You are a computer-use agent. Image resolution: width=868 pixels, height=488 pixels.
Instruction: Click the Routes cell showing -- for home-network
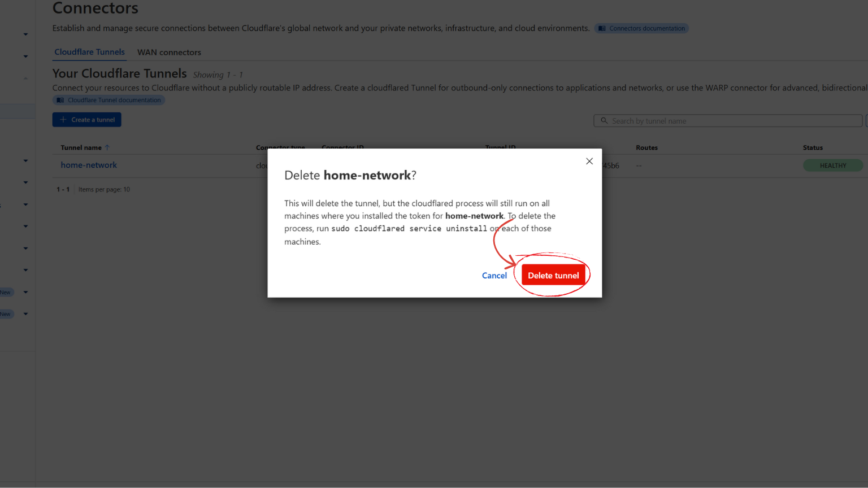(639, 165)
